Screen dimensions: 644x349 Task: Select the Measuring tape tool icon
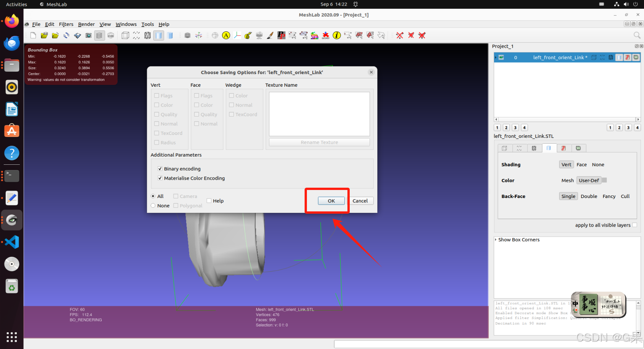248,36
